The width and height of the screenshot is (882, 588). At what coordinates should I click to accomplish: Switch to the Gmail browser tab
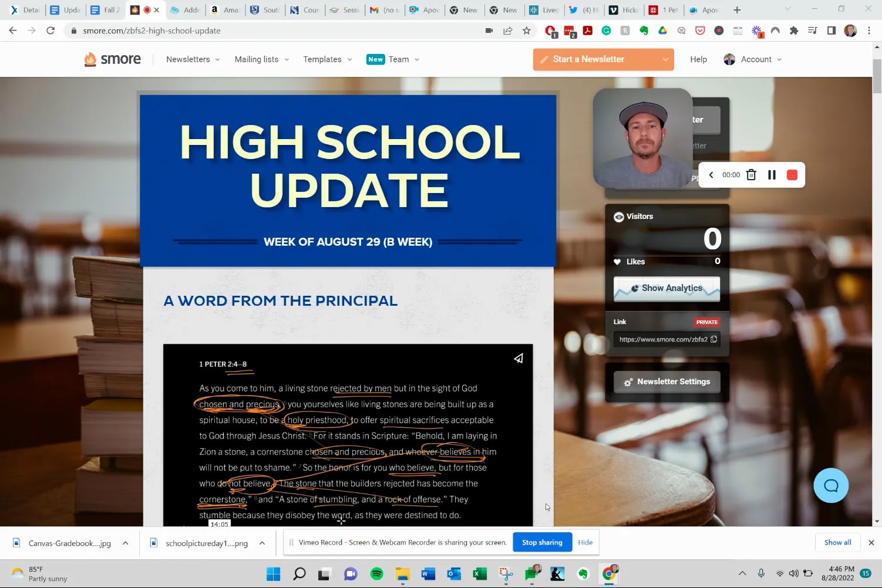[385, 10]
